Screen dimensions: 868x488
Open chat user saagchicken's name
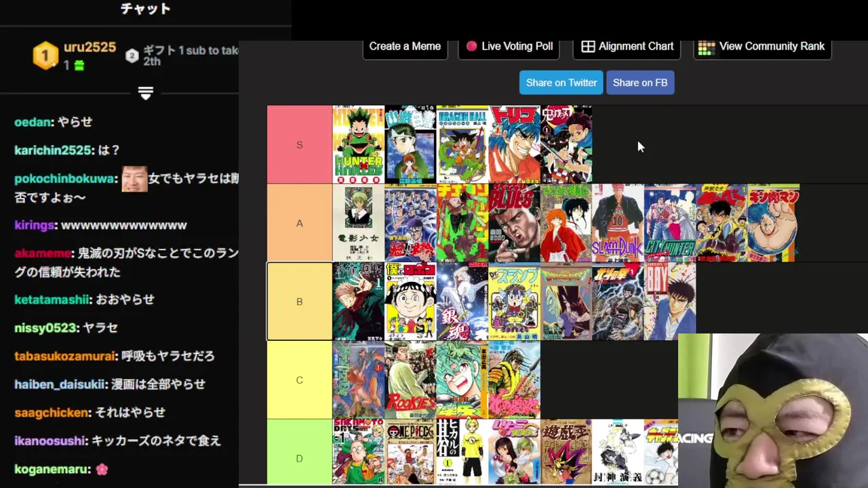pos(52,413)
